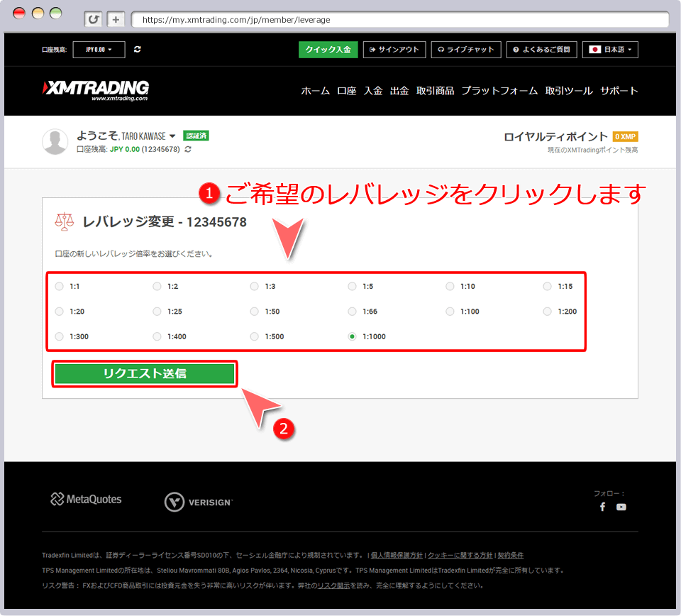Open the JPY 0.00 balance dropdown
Screen dimensions: 681x616
[99, 50]
